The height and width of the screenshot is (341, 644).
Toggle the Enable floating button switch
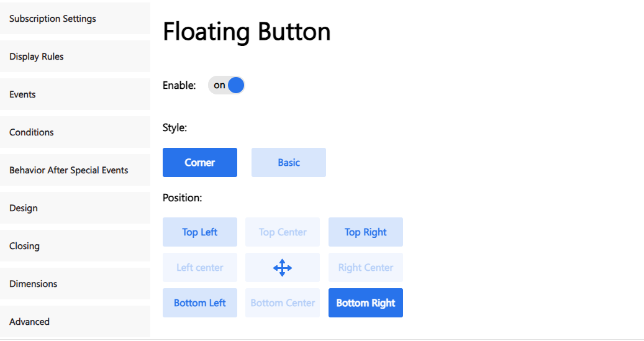[x=226, y=85]
